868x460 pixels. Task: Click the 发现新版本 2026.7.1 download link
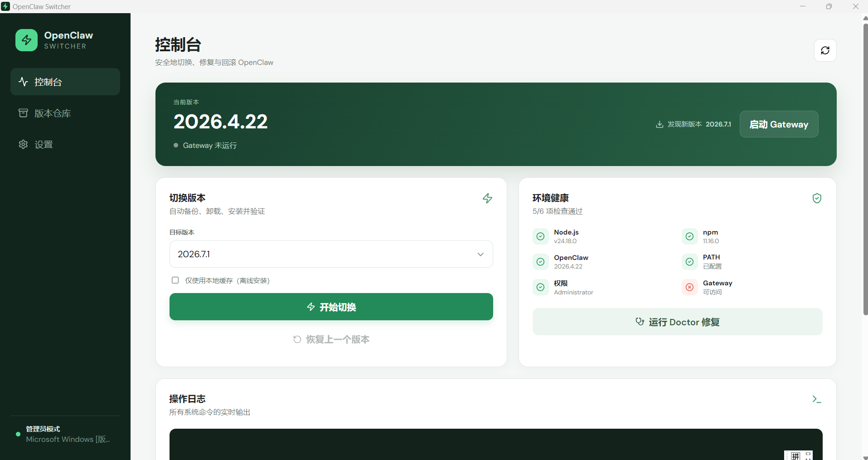click(x=693, y=124)
